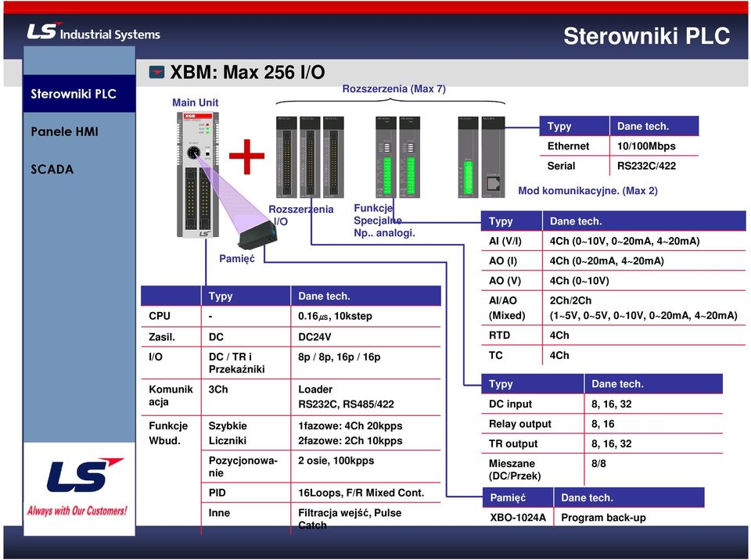Click the XBM: Max 256 I/O heading

pyautogui.click(x=248, y=72)
